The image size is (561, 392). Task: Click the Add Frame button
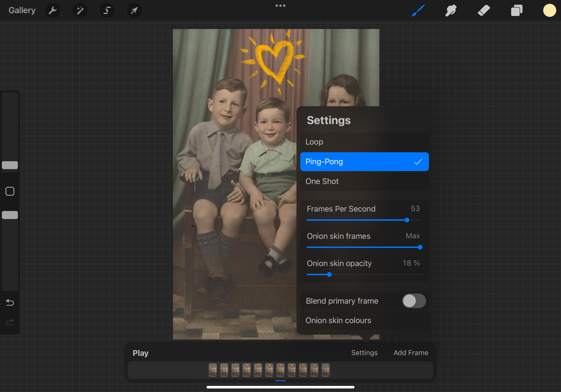point(411,353)
